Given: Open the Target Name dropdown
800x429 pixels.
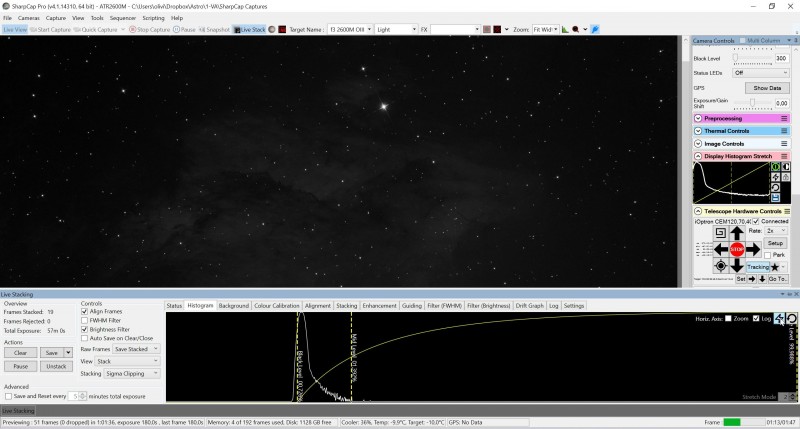Looking at the screenshot, I should [350, 30].
